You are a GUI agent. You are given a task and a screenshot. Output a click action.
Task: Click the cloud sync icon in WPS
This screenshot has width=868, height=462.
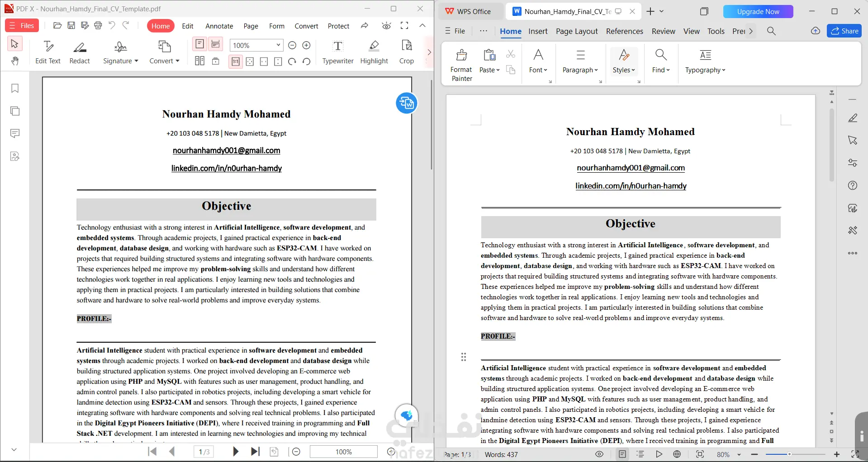[x=816, y=31]
